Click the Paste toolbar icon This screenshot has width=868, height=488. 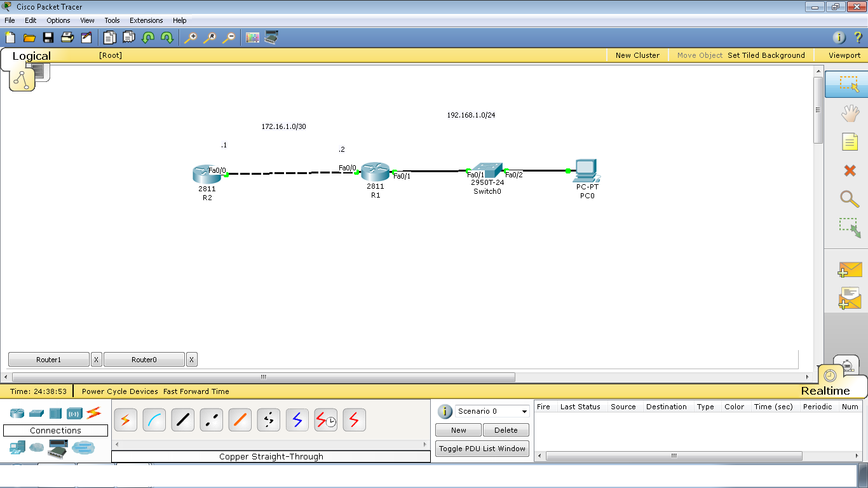tap(129, 37)
